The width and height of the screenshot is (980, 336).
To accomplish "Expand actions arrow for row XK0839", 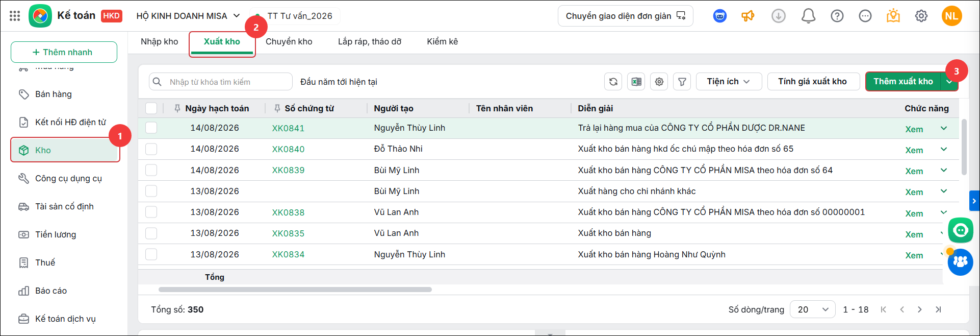I will point(944,170).
